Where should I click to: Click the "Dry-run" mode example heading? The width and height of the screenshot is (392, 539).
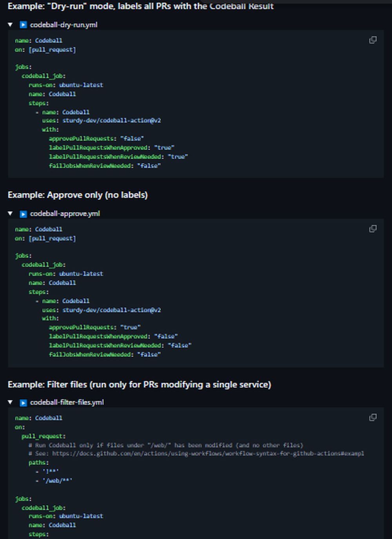[140, 6]
